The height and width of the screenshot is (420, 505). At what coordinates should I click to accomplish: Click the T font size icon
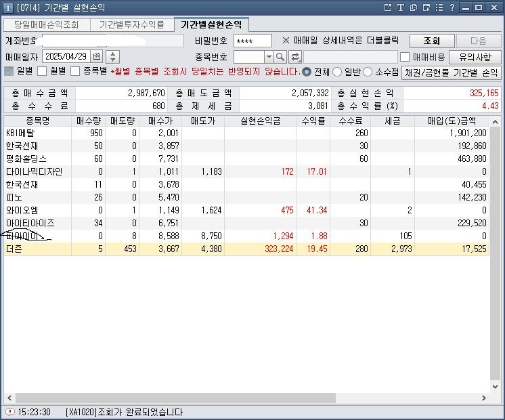(400, 7)
